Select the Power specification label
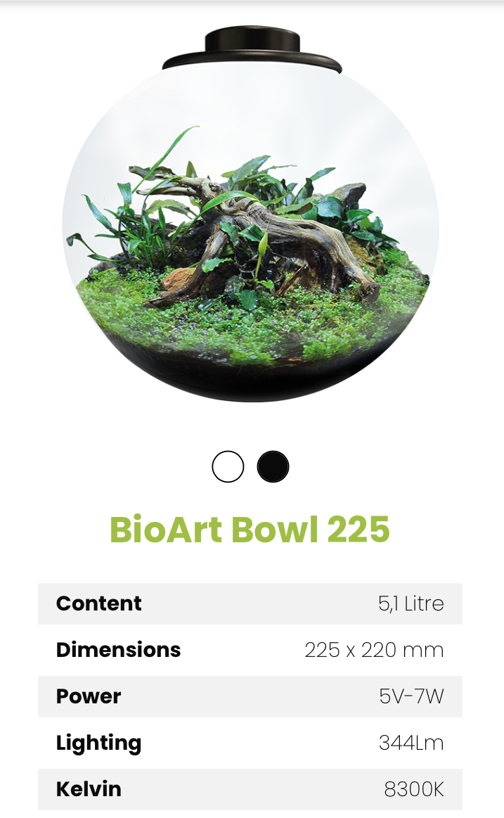The height and width of the screenshot is (818, 504). (x=89, y=696)
